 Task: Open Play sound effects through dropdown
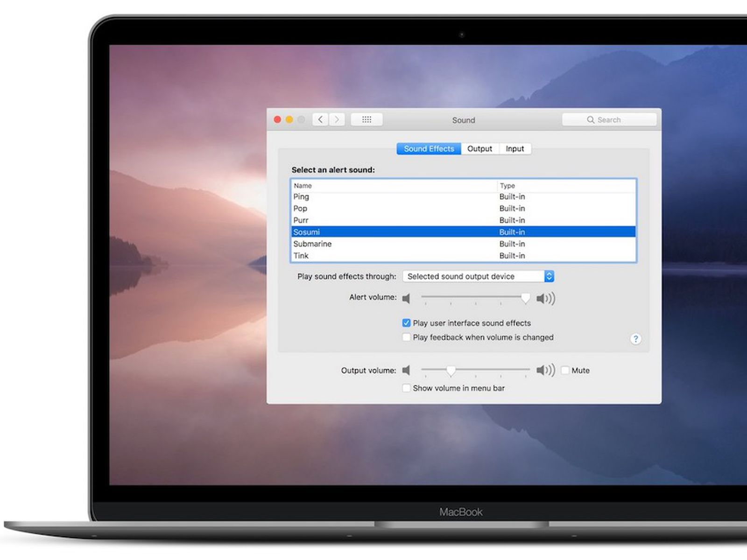pyautogui.click(x=478, y=276)
